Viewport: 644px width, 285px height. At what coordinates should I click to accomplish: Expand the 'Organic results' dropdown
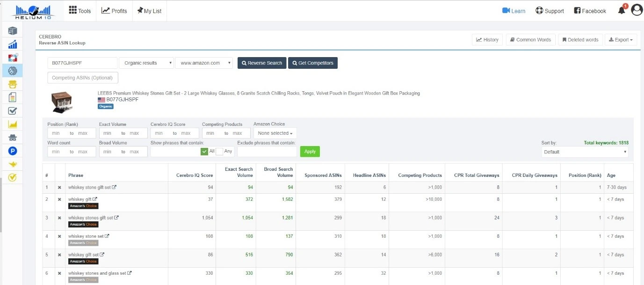pos(146,63)
